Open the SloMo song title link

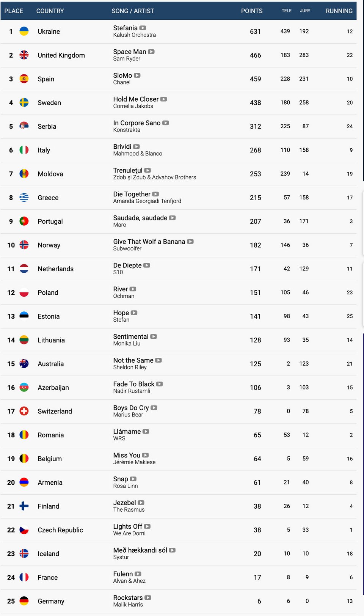tap(122, 75)
